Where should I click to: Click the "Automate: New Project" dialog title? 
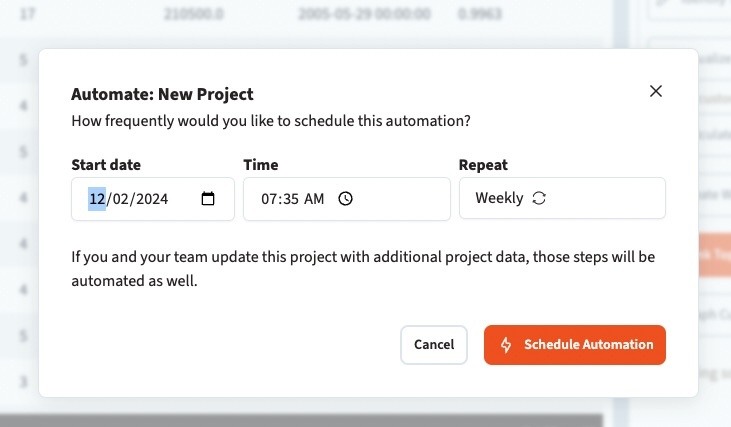162,94
